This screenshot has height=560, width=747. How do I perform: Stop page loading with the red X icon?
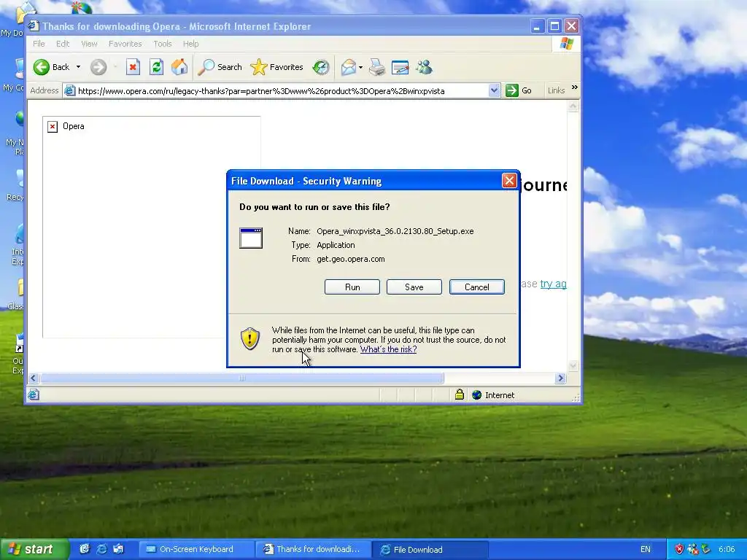(x=133, y=67)
